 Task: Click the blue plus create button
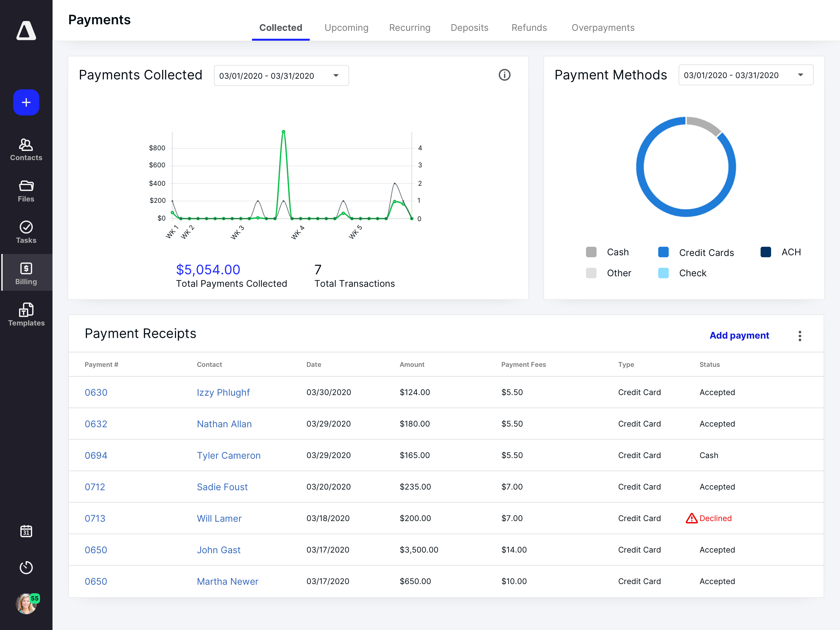[x=26, y=102]
